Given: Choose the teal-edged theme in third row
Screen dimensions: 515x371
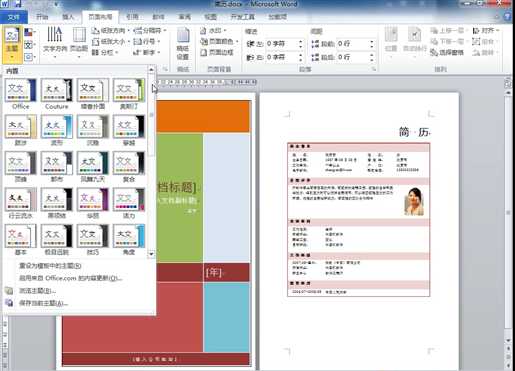Looking at the screenshot, I should coord(93,163).
